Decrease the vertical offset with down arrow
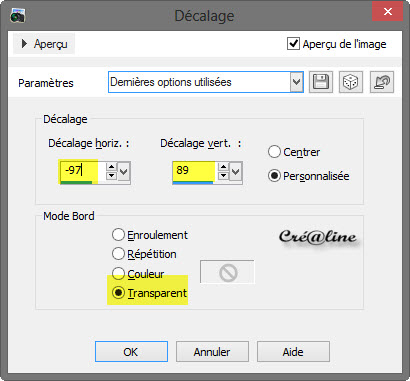Viewport: 410px width, 381px height. click(x=224, y=176)
